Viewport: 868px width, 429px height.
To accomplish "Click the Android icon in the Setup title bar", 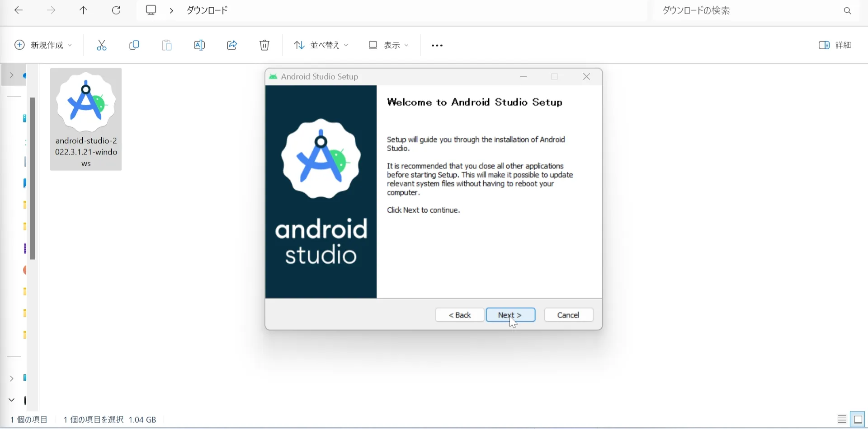I will pos(273,77).
